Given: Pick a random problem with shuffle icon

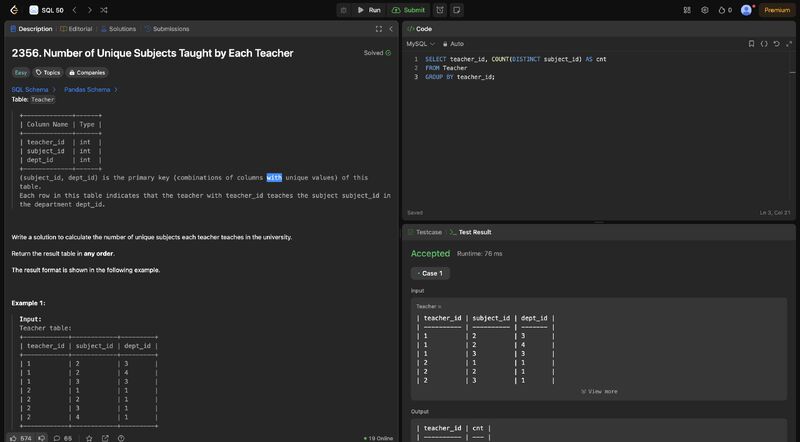Looking at the screenshot, I should 104,10.
